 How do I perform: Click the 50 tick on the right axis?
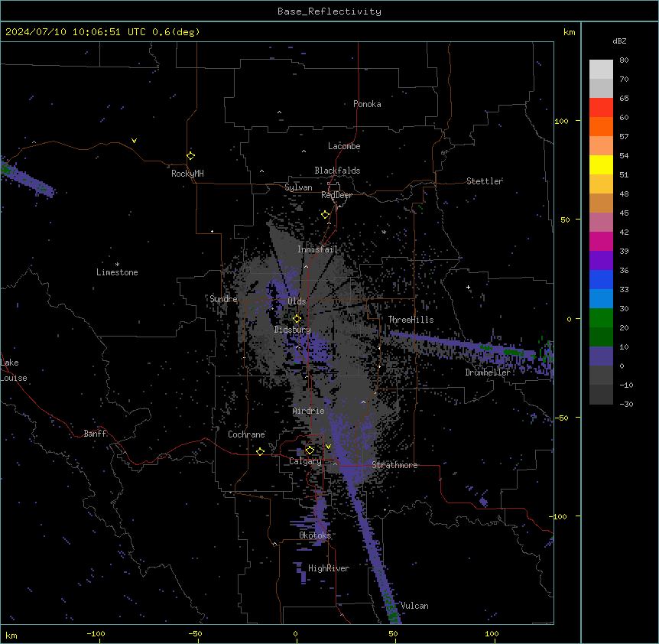pos(565,220)
